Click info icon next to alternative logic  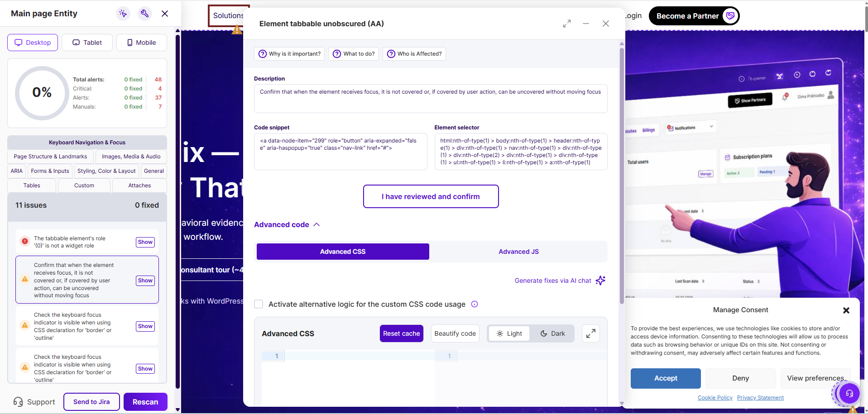tap(475, 304)
